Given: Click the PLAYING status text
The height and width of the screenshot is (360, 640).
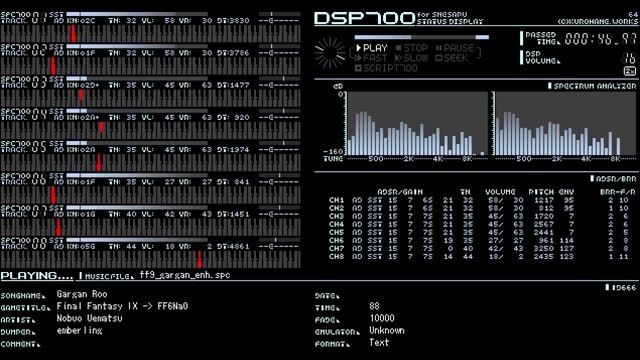Looking at the screenshot, I should [37, 276].
